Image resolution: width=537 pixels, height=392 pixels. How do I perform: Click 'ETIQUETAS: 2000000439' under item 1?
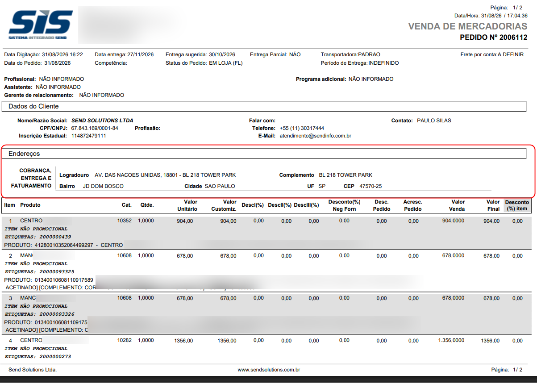coord(37,237)
